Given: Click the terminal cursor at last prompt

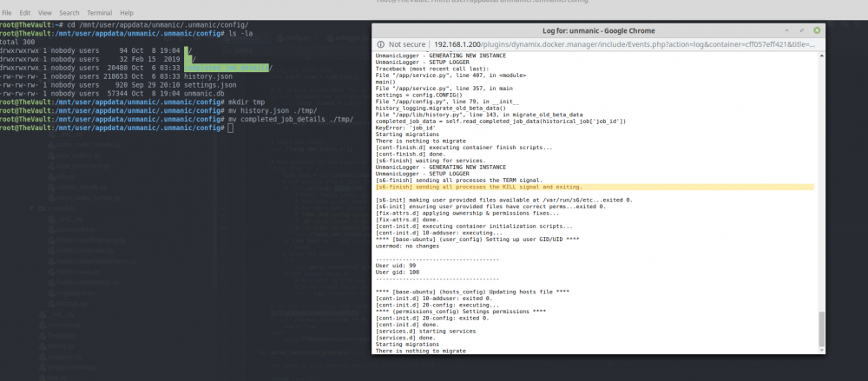Looking at the screenshot, I should (x=231, y=128).
